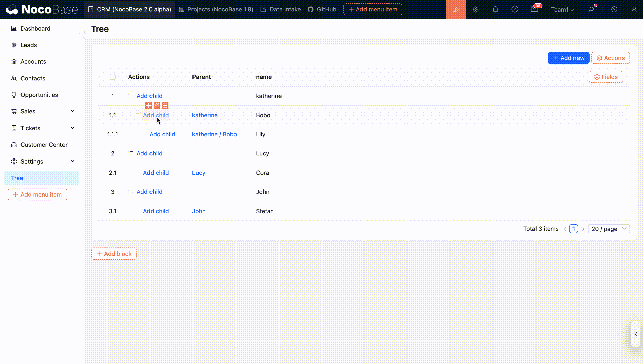Open the katherine / Bobo parent link
This screenshot has width=643, height=364.
coord(214,134)
